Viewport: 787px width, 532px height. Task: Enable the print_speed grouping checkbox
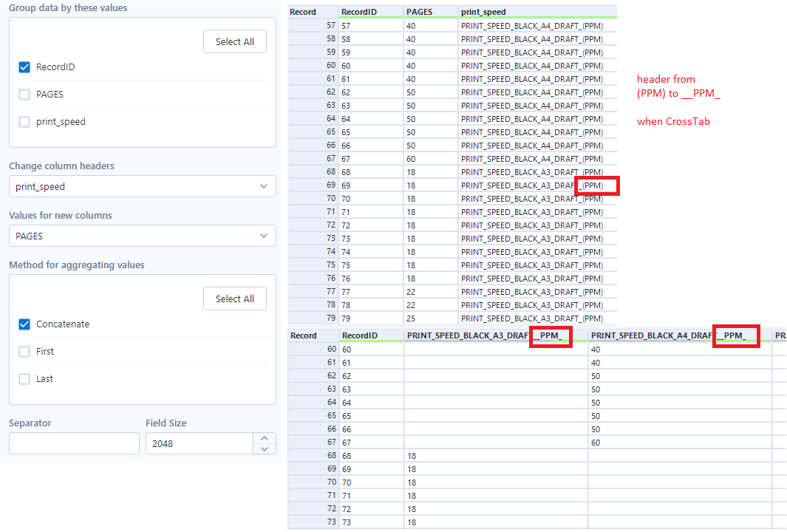(25, 121)
